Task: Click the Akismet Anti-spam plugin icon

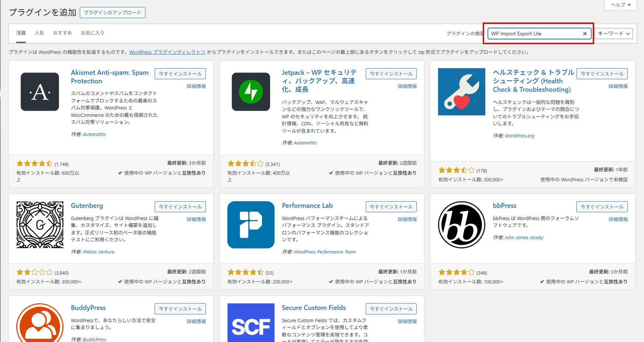Action: coord(40,92)
